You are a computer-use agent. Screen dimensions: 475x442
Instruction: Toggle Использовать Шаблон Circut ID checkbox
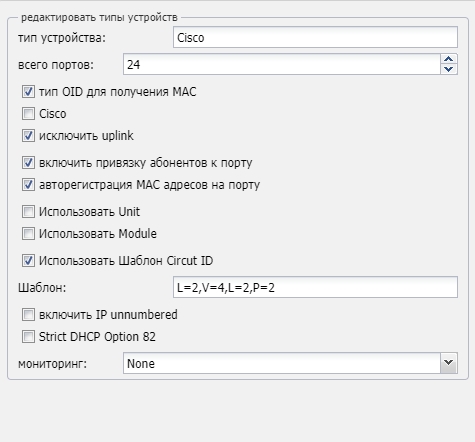pyautogui.click(x=28, y=261)
